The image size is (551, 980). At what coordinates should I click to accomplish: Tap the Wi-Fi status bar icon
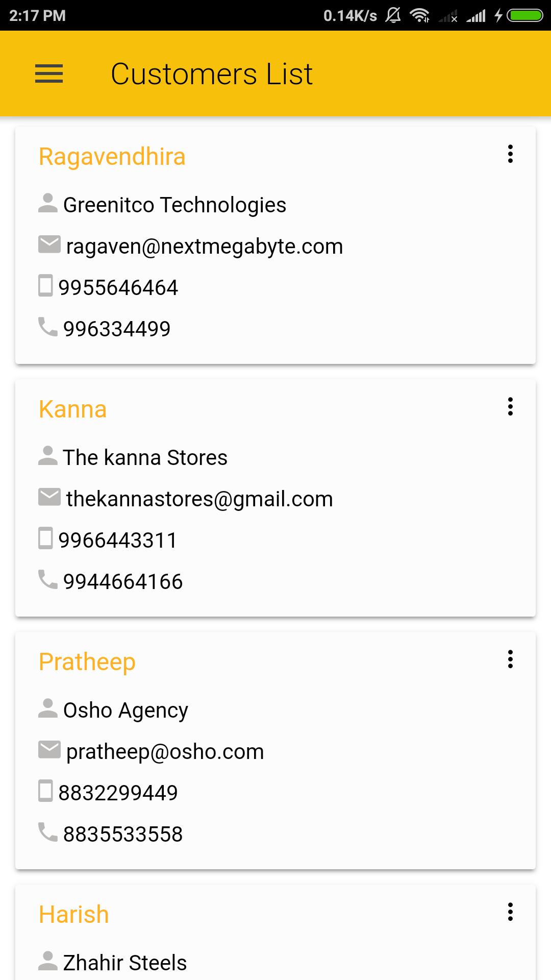[x=419, y=16]
